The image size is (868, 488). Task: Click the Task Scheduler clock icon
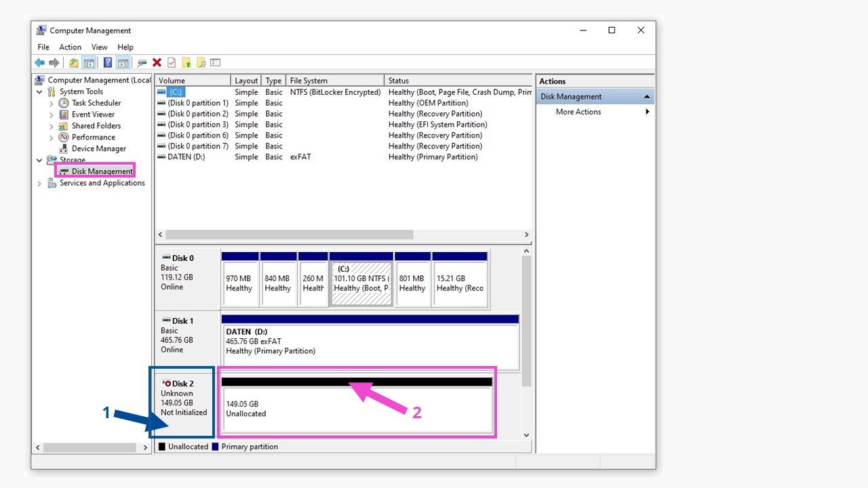click(x=64, y=103)
